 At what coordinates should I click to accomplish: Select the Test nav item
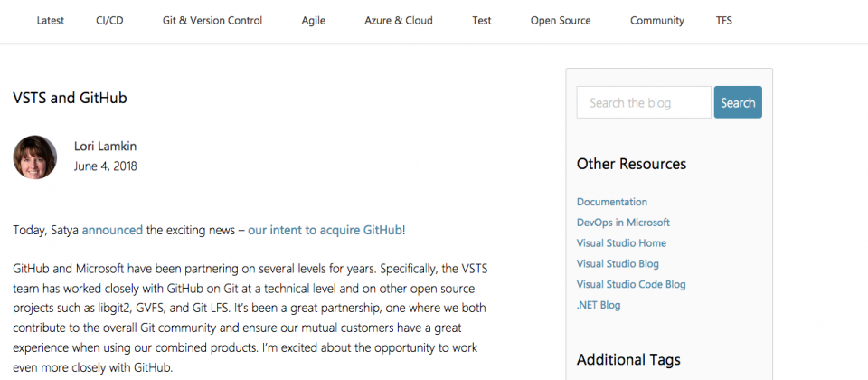pyautogui.click(x=482, y=21)
